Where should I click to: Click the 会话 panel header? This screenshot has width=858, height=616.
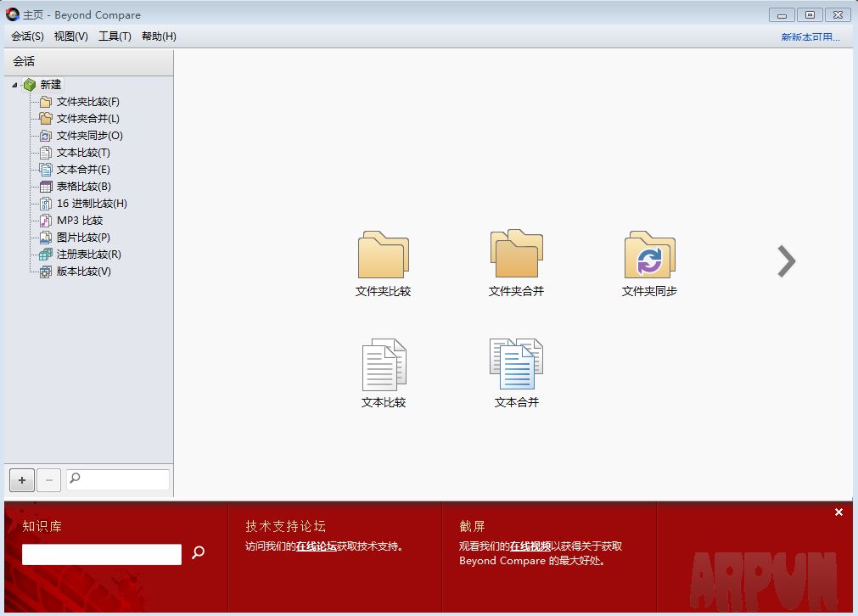[x=88, y=62]
